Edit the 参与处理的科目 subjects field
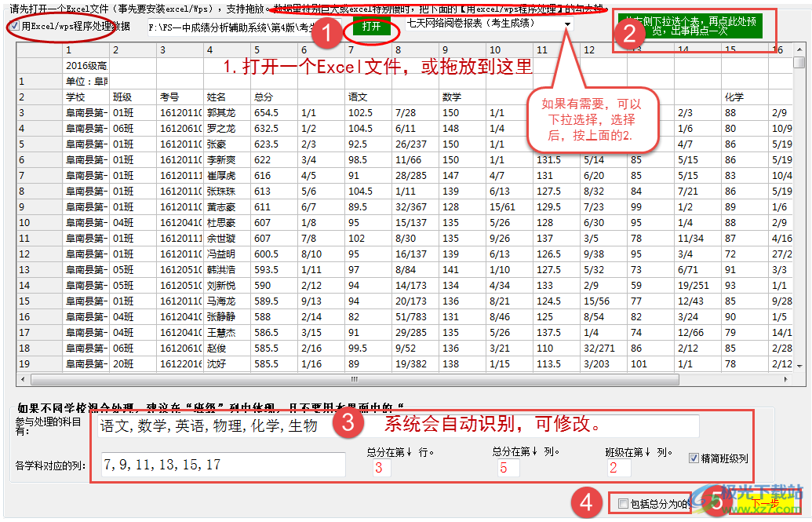This screenshot has height=522, width=812. [x=398, y=425]
